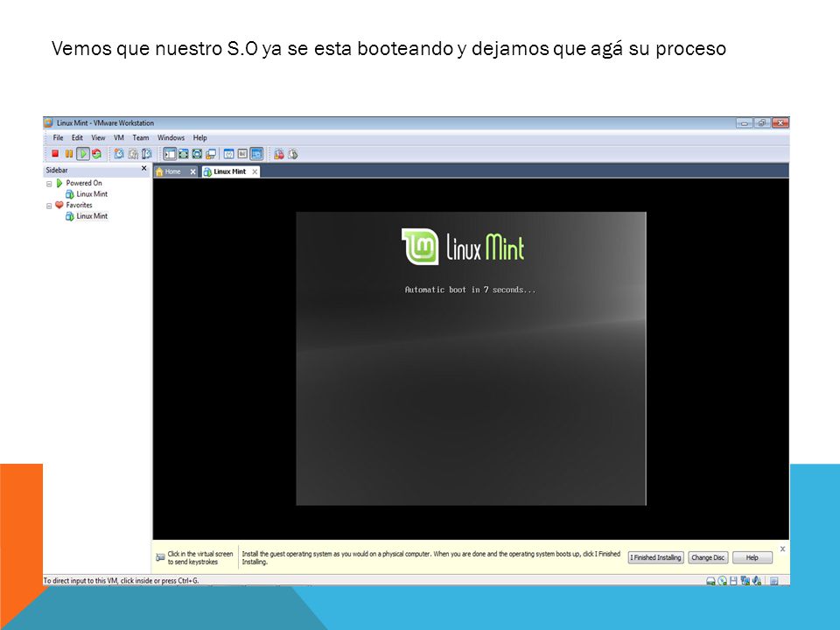The image size is (840, 630).
Task: Click the message log status bar icon
Action: click(x=774, y=581)
